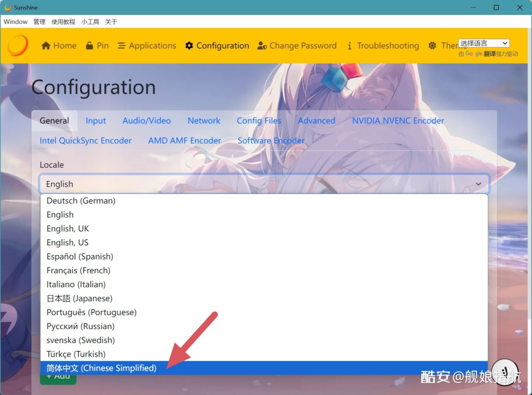Click the Sunshine logo in the navbar

click(x=18, y=45)
